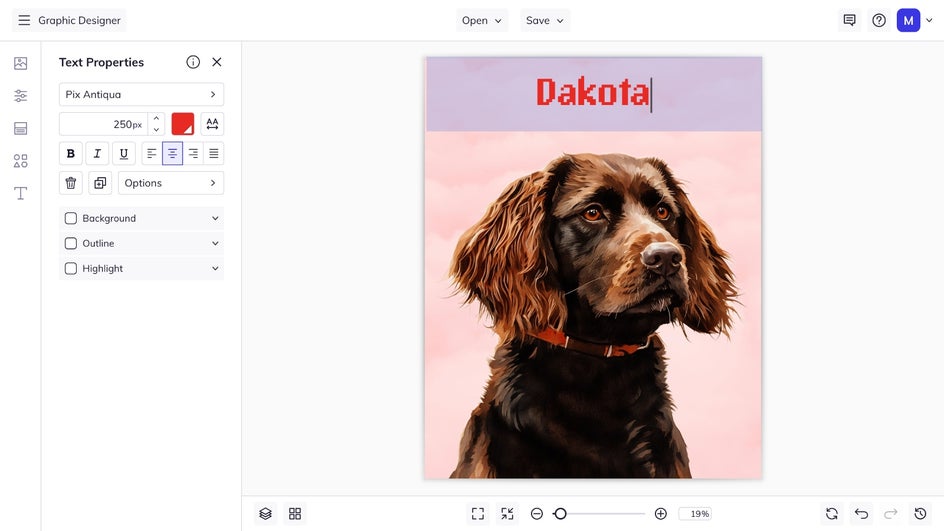
Task: Zoom in with plus icon
Action: click(660, 514)
